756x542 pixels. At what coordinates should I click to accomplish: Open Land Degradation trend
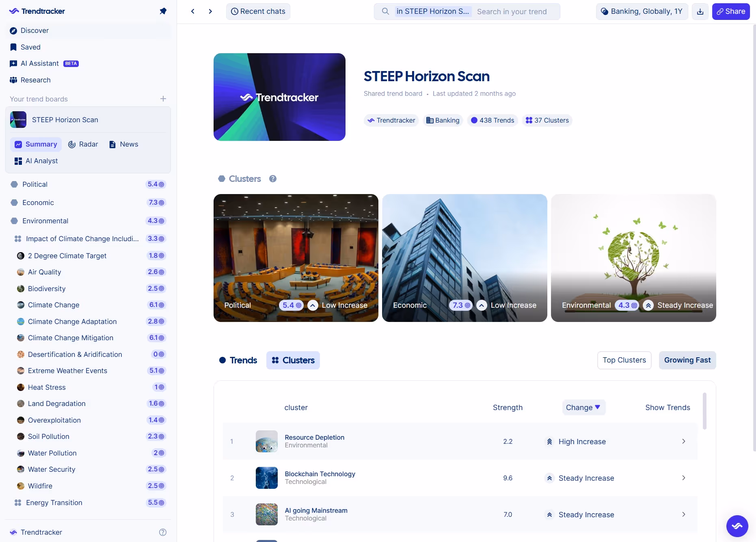click(88, 404)
